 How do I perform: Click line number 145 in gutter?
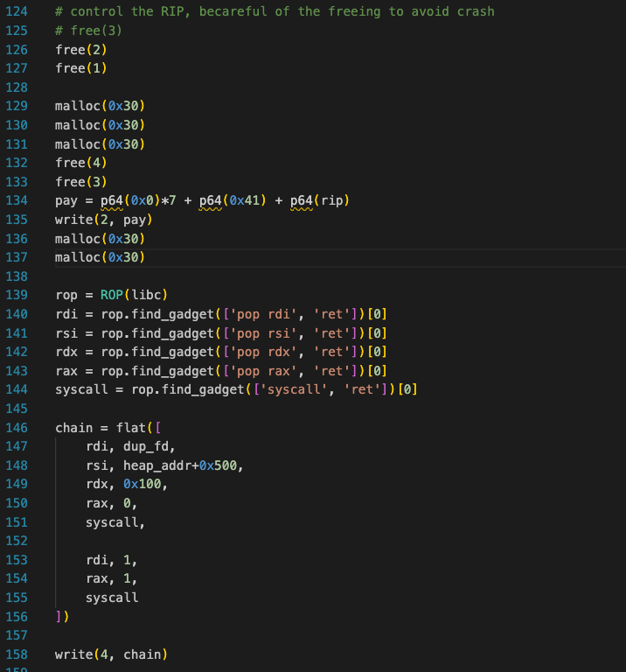(17, 409)
